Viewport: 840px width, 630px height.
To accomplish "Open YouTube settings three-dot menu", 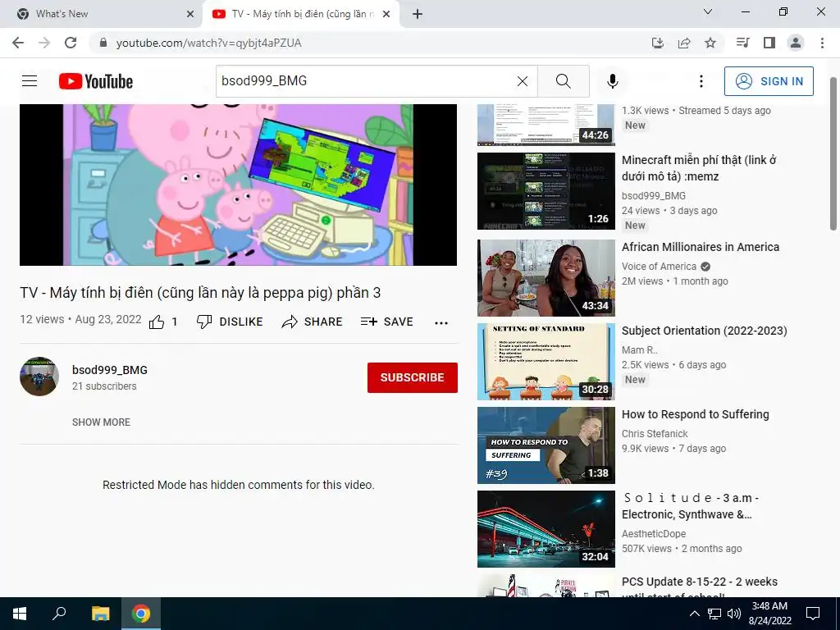I will pos(701,81).
